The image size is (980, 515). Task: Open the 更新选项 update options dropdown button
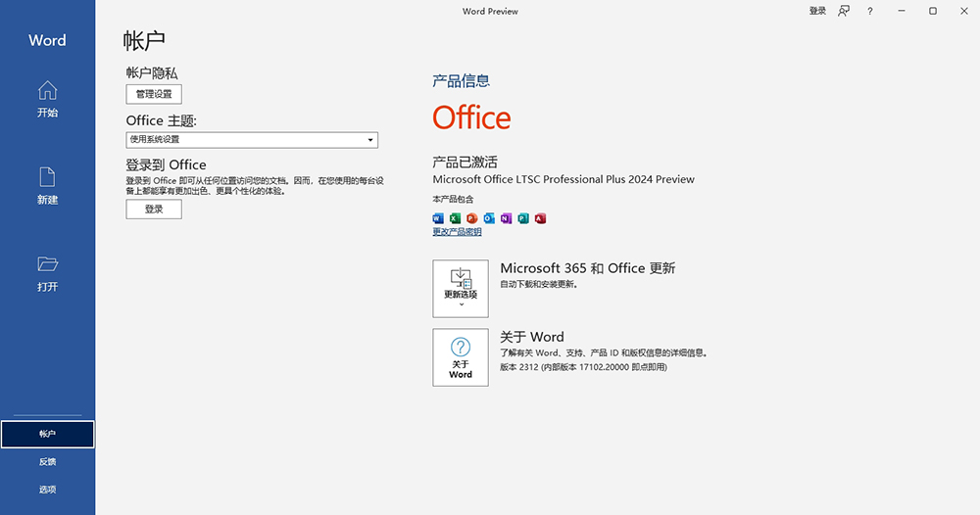461,289
